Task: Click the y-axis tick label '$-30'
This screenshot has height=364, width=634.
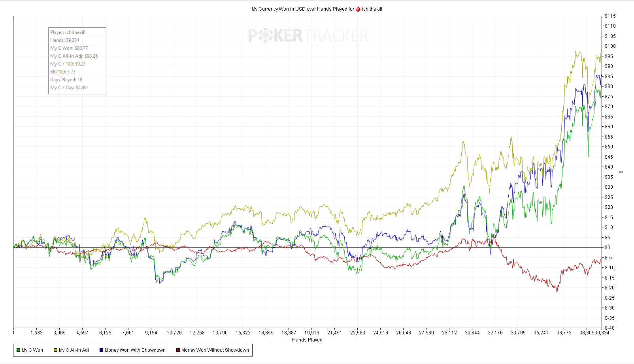Action: 610,308
